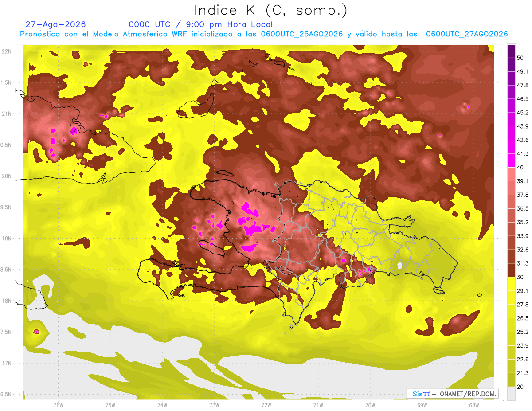Screen dimensions: 532x411
Task: Click the colorbar value "37.8"
Action: tap(522, 195)
